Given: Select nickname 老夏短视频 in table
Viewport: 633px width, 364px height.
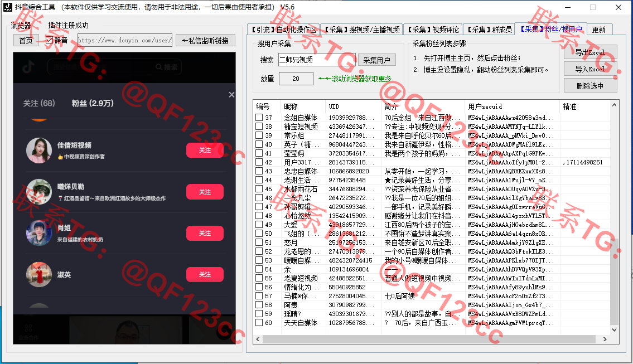Looking at the screenshot, I should (301, 278).
